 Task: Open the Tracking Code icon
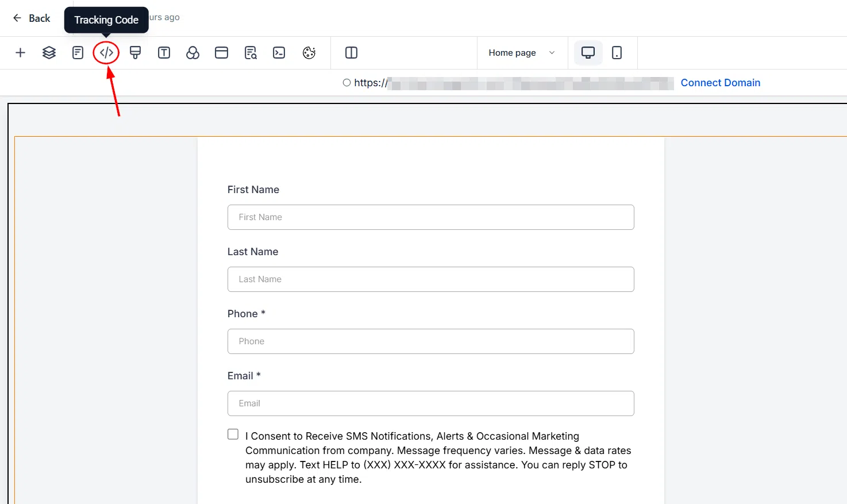click(106, 53)
